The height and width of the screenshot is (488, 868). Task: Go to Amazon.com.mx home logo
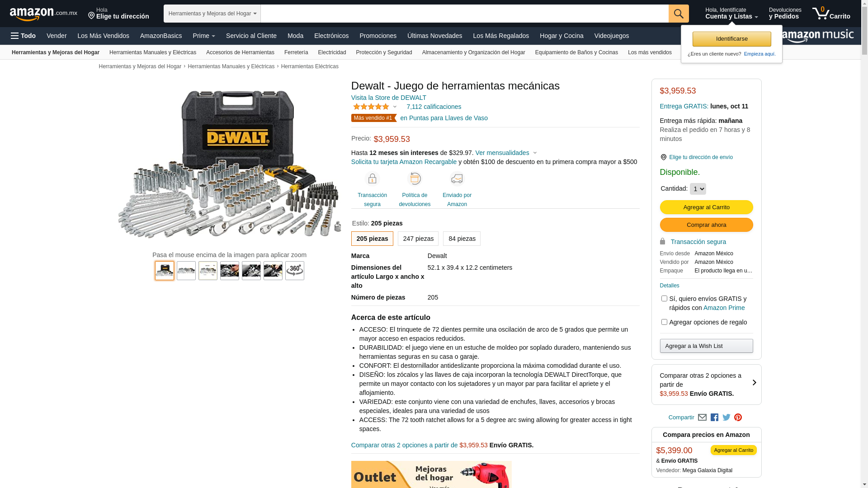43,14
